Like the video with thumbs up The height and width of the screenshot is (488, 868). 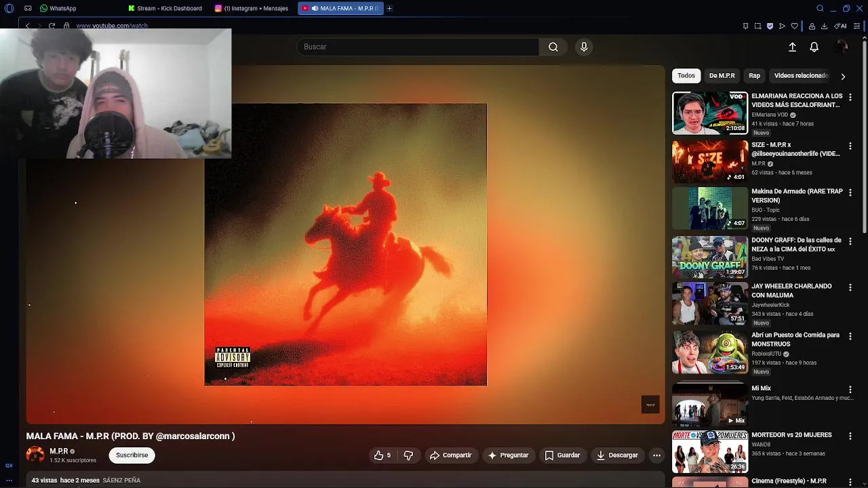click(383, 455)
